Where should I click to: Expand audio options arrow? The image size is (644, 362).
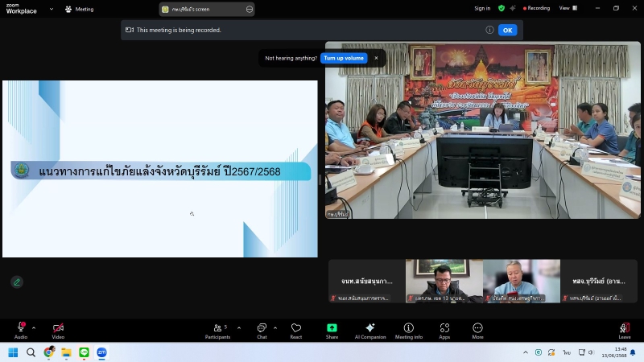pos(34,328)
